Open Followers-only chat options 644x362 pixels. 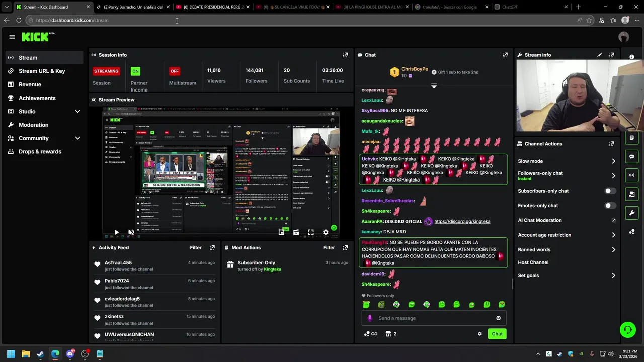click(567, 176)
